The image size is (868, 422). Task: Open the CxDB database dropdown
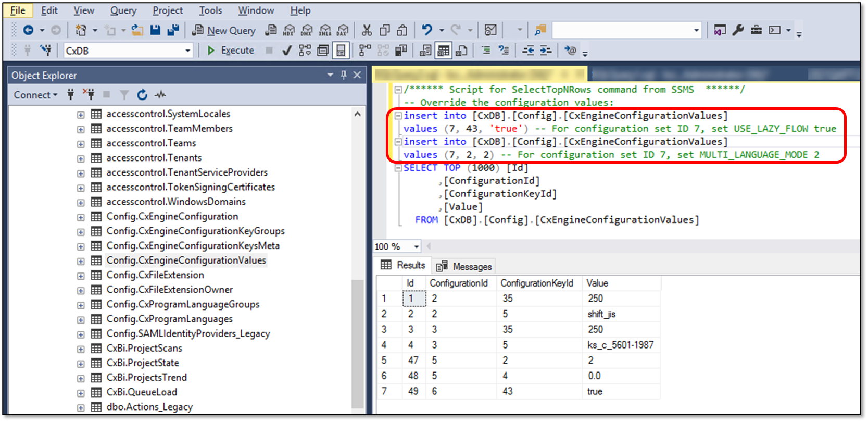point(188,51)
